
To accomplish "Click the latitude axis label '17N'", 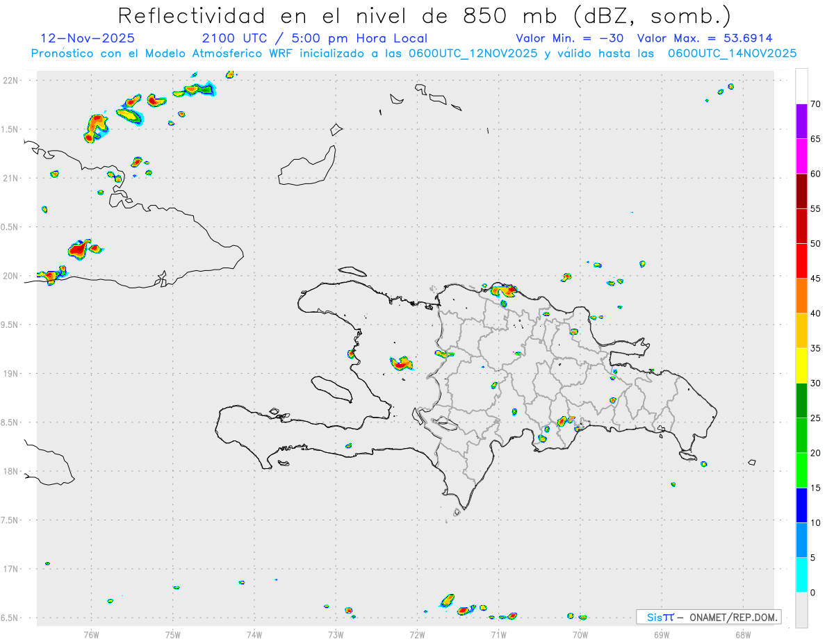I will 11,569.
